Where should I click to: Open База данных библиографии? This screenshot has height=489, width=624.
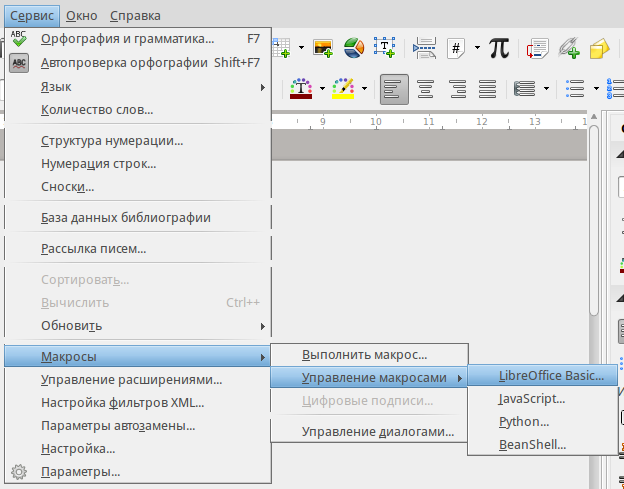click(x=138, y=218)
